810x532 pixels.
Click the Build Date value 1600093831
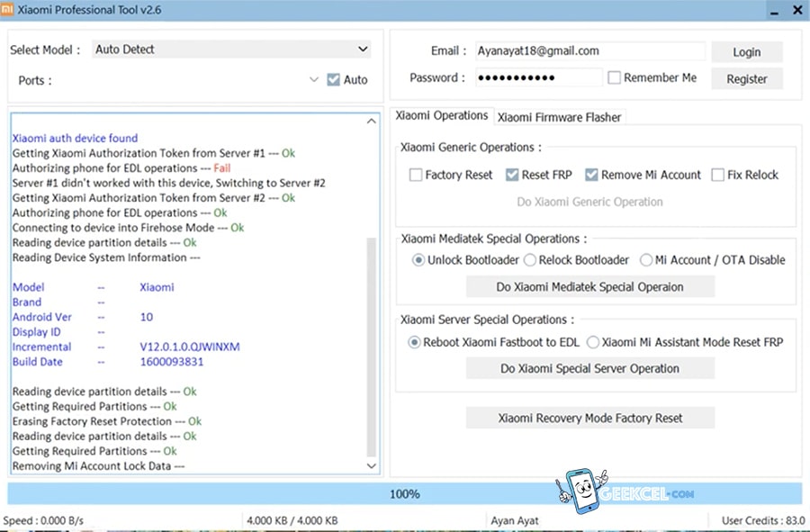172,362
